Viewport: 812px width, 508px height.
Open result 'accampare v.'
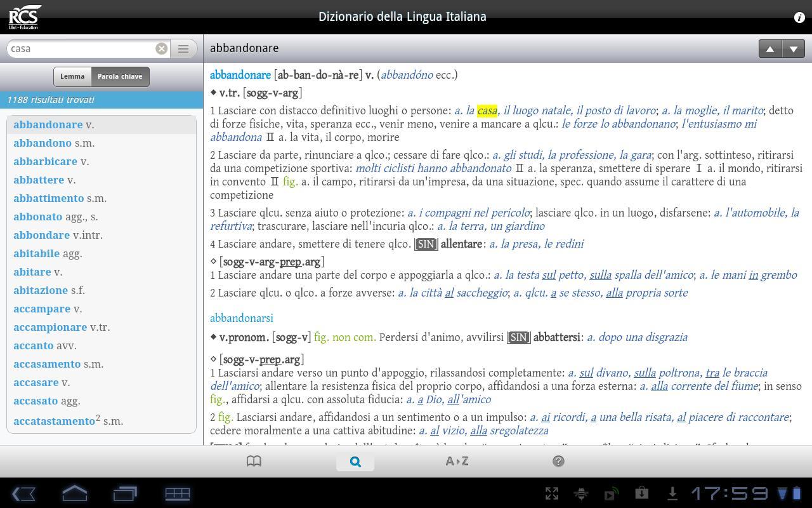101,309
